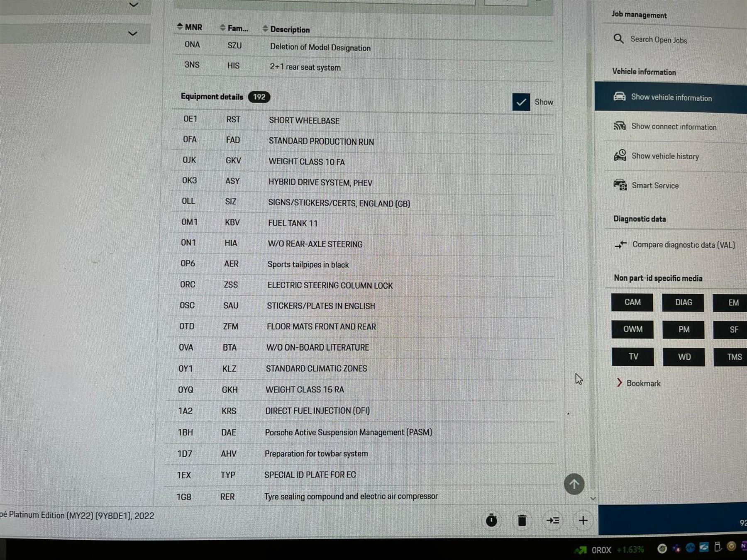Click the indent list icon in bottom toolbar
Screen dimensions: 747x560
point(552,520)
